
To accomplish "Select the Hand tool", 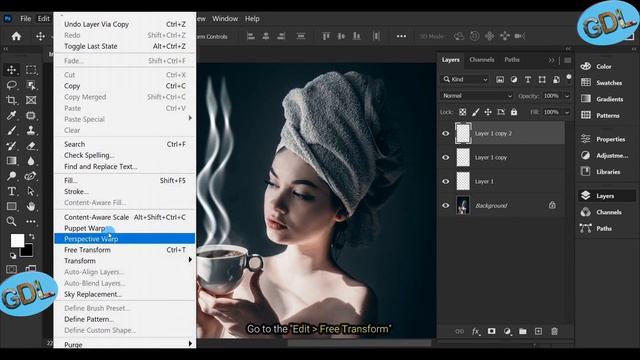I will click(x=31, y=206).
